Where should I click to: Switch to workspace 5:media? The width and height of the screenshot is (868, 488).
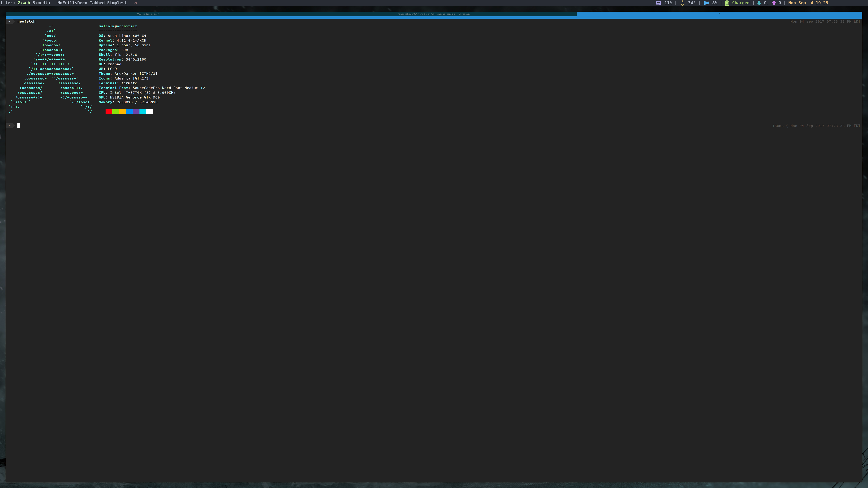41,3
